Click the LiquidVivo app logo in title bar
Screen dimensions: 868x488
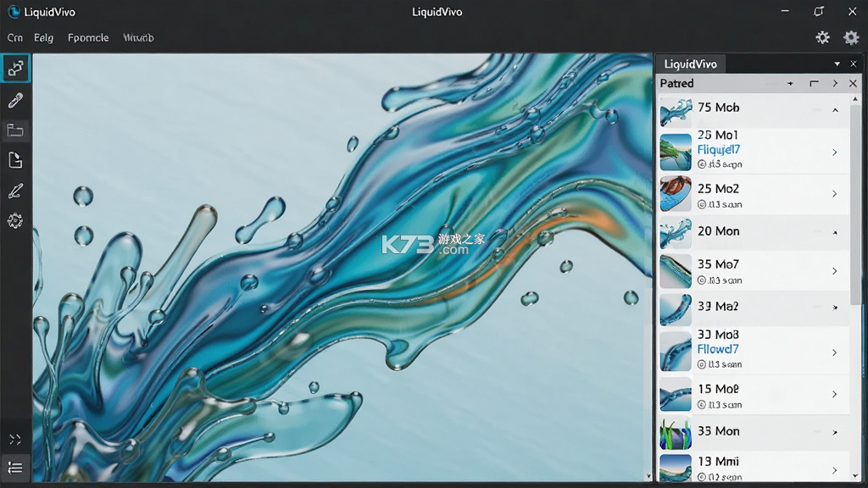pyautogui.click(x=14, y=12)
